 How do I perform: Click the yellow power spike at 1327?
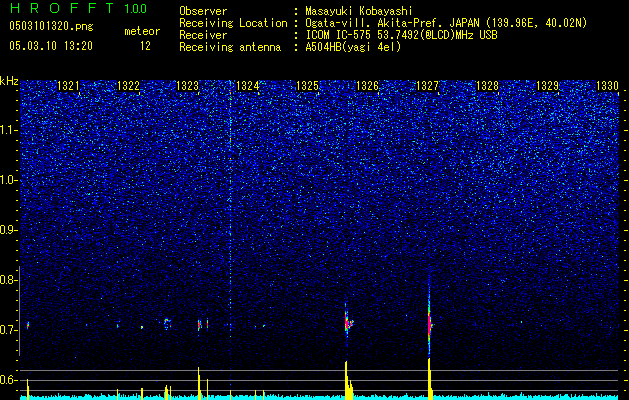coord(430,379)
